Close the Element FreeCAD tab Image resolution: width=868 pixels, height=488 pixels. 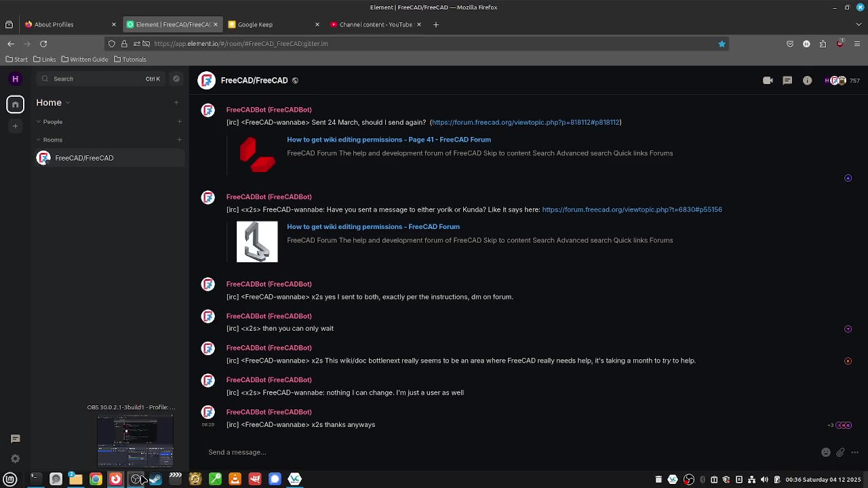point(216,24)
